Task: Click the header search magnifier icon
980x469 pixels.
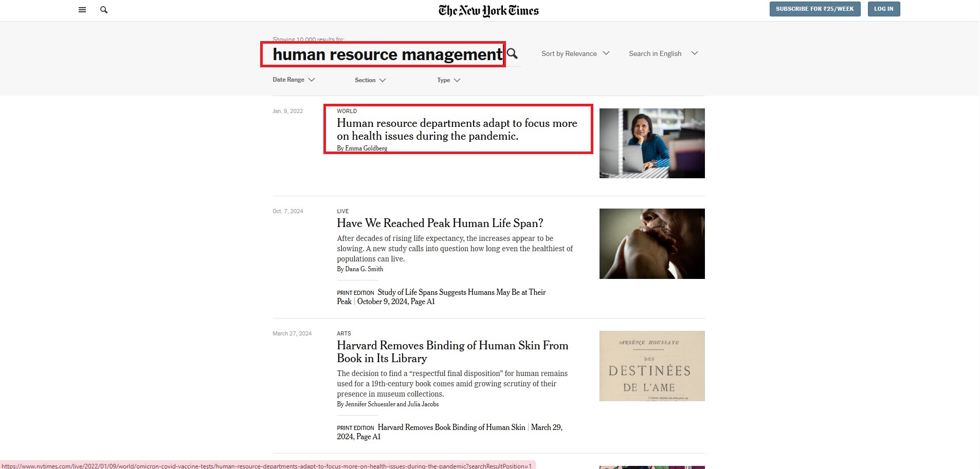Action: [x=104, y=10]
